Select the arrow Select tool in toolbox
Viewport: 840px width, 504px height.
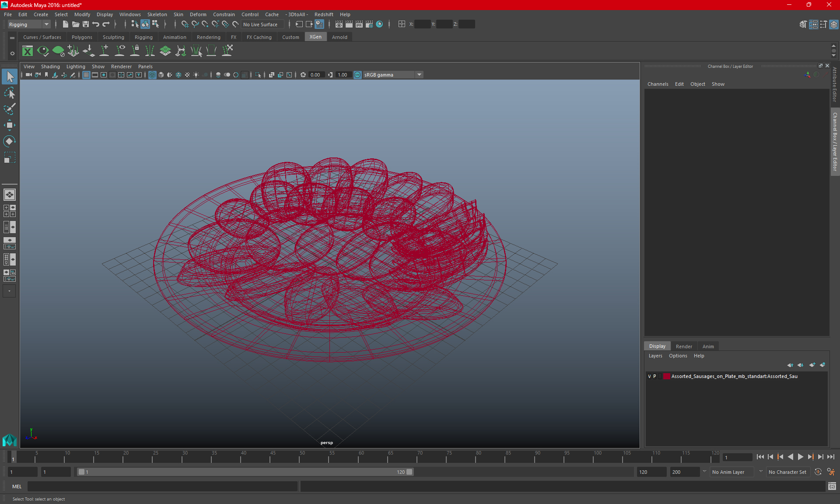[10, 77]
